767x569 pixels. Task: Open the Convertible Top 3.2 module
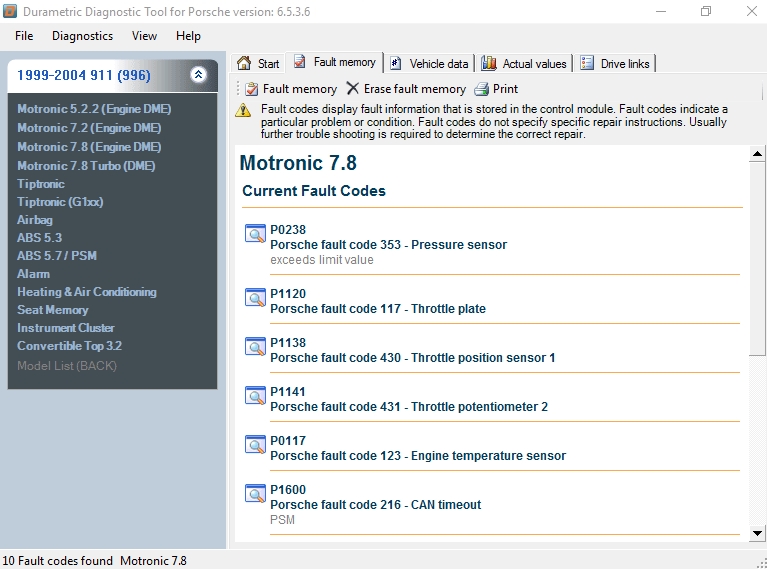pyautogui.click(x=69, y=346)
